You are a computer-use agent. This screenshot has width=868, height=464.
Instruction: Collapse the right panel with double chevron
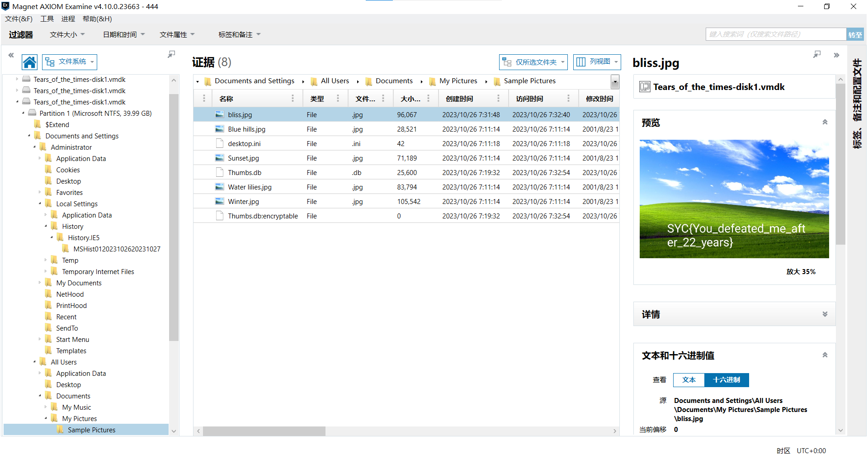pyautogui.click(x=836, y=55)
